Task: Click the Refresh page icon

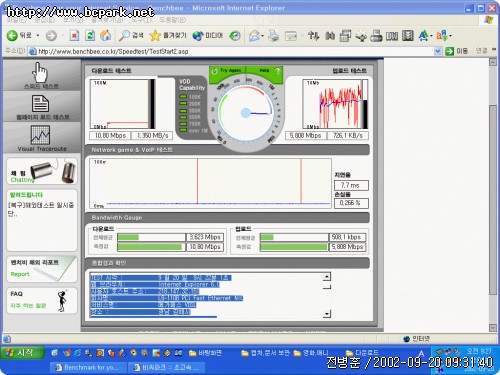Action: (90, 35)
